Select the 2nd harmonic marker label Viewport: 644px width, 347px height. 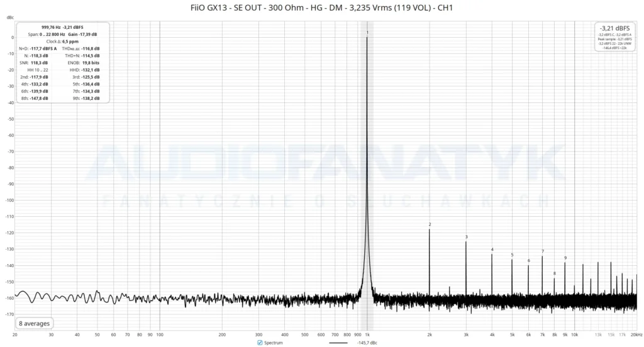click(430, 224)
